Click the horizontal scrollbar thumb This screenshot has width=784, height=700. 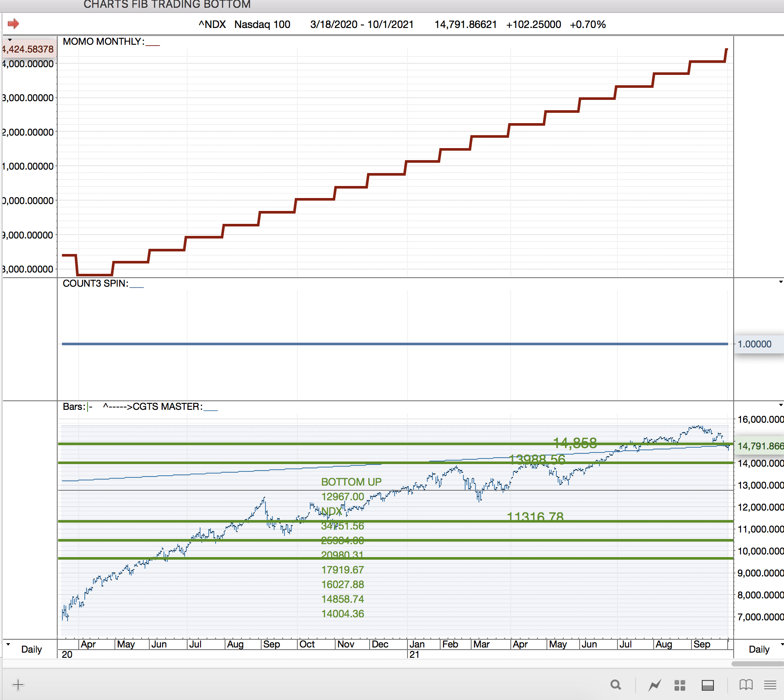pyautogui.click(x=757, y=664)
